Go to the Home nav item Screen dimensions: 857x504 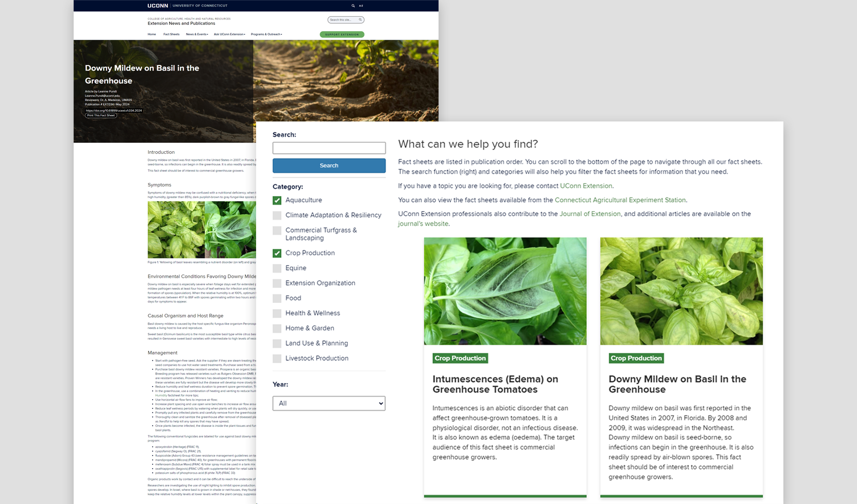pos(152,34)
